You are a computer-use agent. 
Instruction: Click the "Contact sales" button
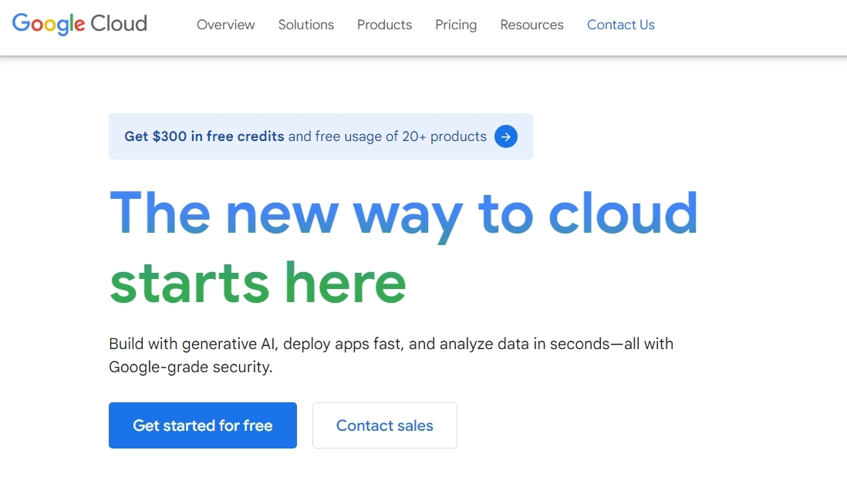(x=384, y=425)
